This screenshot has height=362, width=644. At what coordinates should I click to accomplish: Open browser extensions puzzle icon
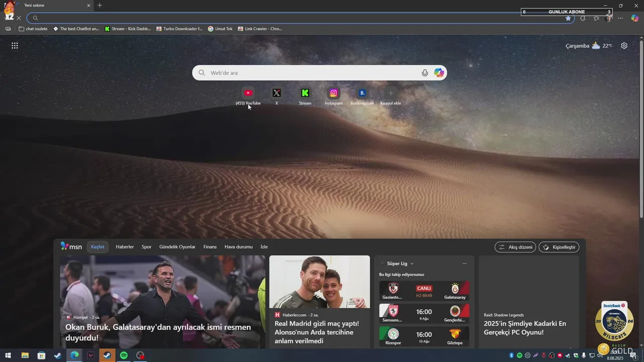pyautogui.click(x=583, y=18)
